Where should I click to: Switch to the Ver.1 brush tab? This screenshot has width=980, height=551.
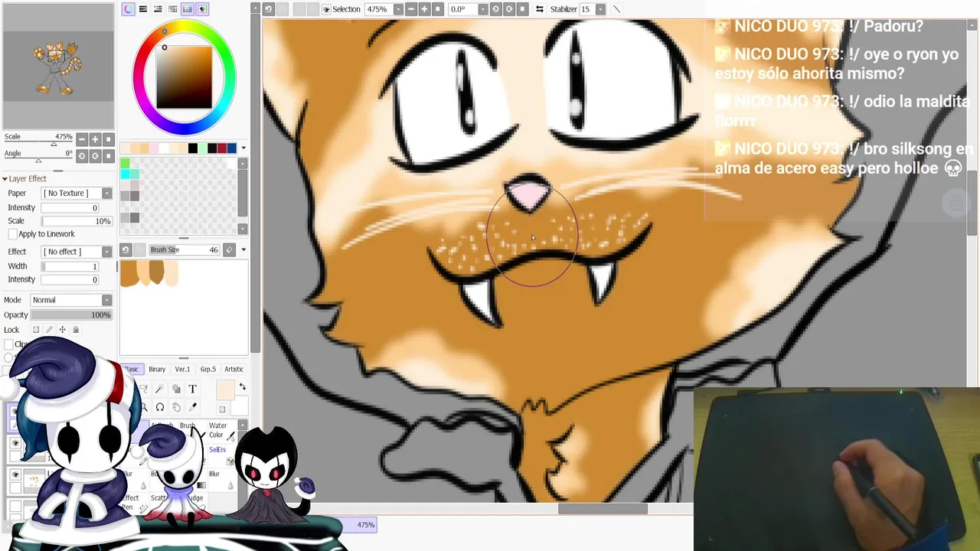point(182,369)
